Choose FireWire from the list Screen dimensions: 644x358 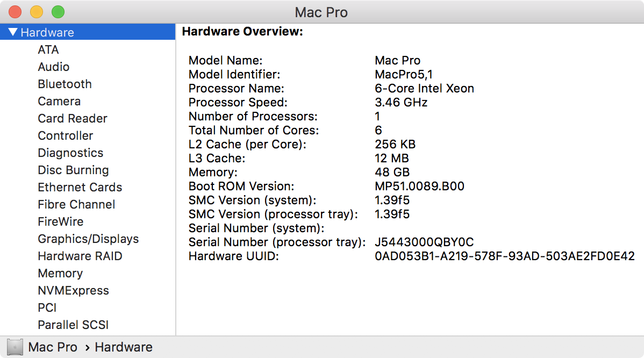61,221
